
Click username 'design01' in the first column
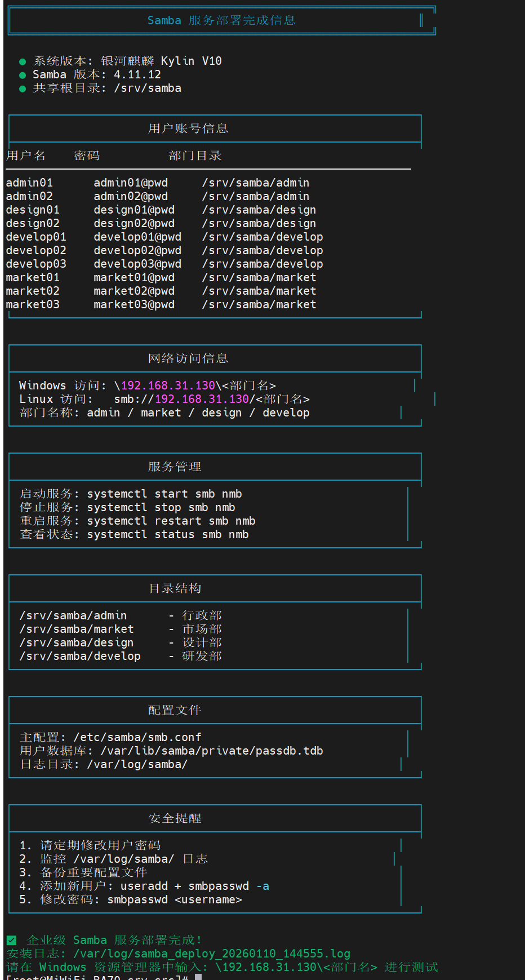[x=33, y=210]
